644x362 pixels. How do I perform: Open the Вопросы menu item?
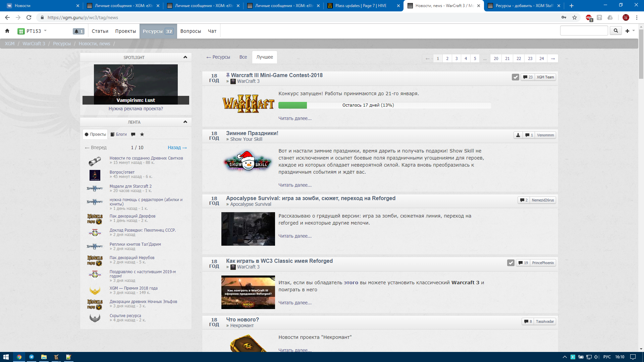[191, 31]
